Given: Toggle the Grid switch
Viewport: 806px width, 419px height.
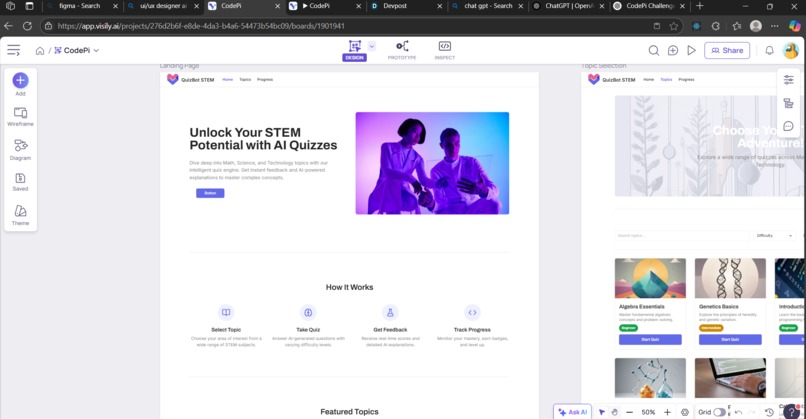Looking at the screenshot, I should coord(719,412).
